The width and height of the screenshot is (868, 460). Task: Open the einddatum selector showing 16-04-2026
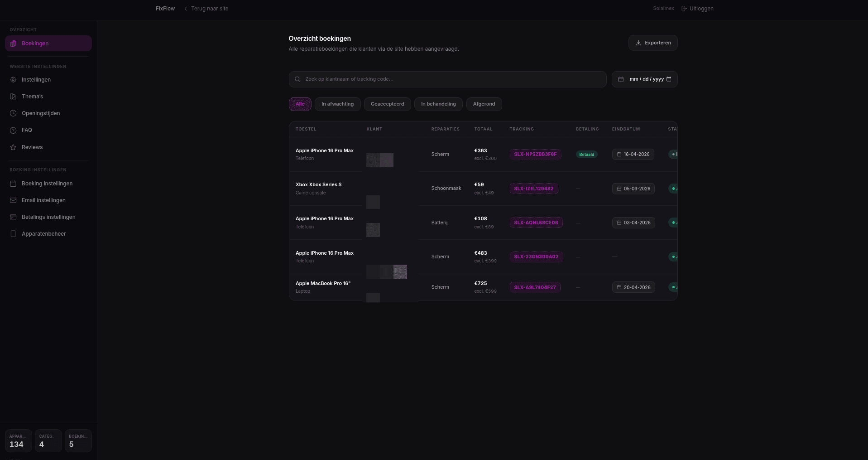(633, 154)
